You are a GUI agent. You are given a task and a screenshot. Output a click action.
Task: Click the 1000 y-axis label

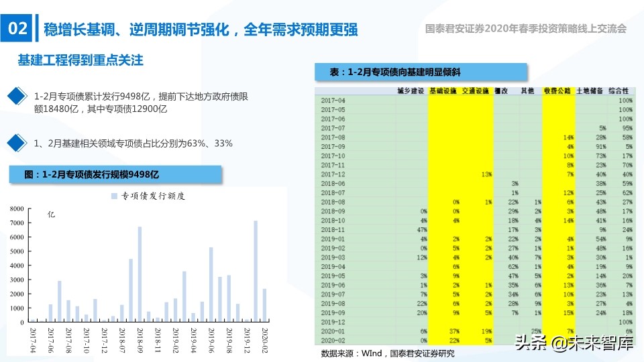pyautogui.click(x=17, y=308)
